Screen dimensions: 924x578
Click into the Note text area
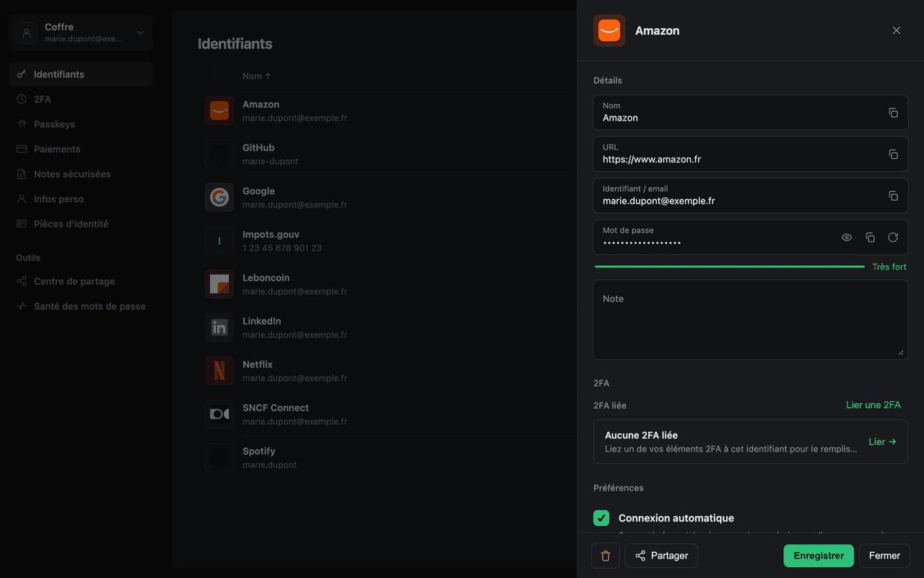(751, 320)
